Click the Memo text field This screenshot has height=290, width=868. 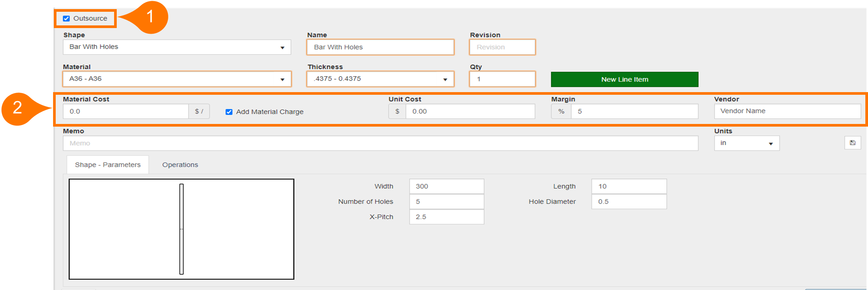(380, 143)
